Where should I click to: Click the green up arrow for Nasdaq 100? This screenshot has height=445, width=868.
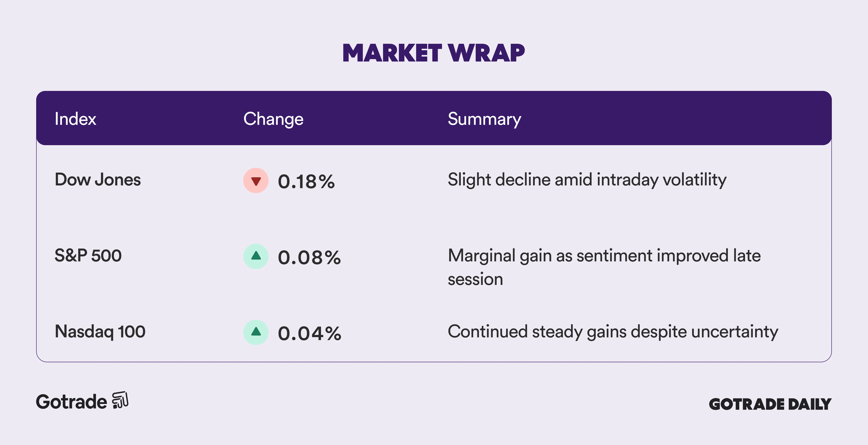pyautogui.click(x=256, y=332)
